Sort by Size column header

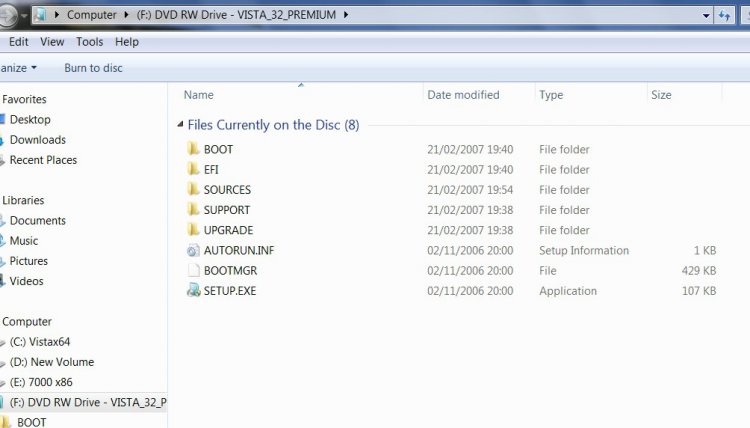(x=661, y=95)
